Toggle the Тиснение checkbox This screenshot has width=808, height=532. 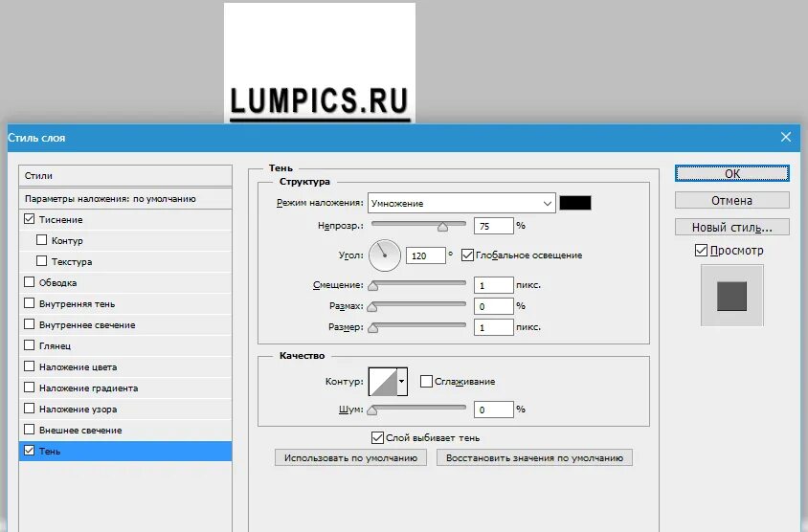pos(30,219)
